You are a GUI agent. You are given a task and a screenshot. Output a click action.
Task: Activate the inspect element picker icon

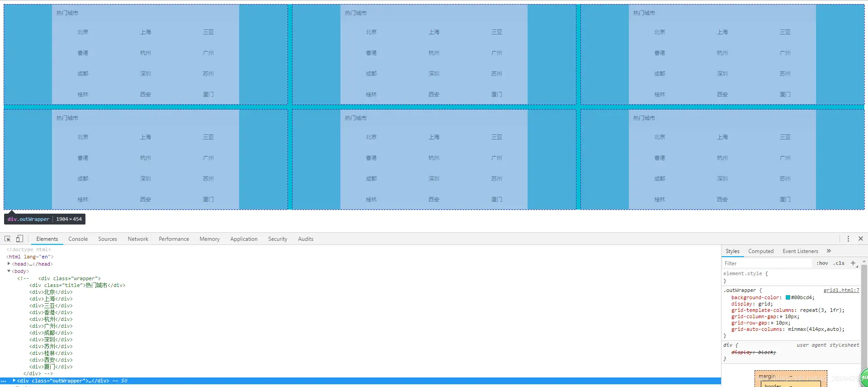[8, 239]
